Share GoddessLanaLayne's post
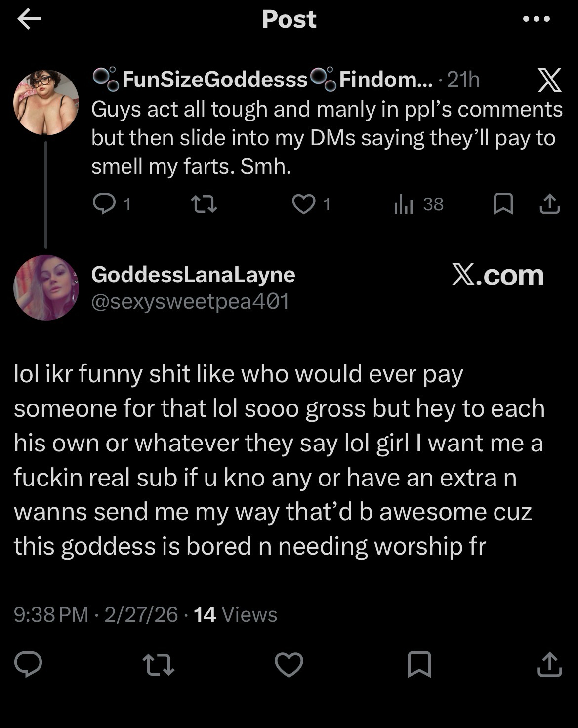 coord(549,664)
